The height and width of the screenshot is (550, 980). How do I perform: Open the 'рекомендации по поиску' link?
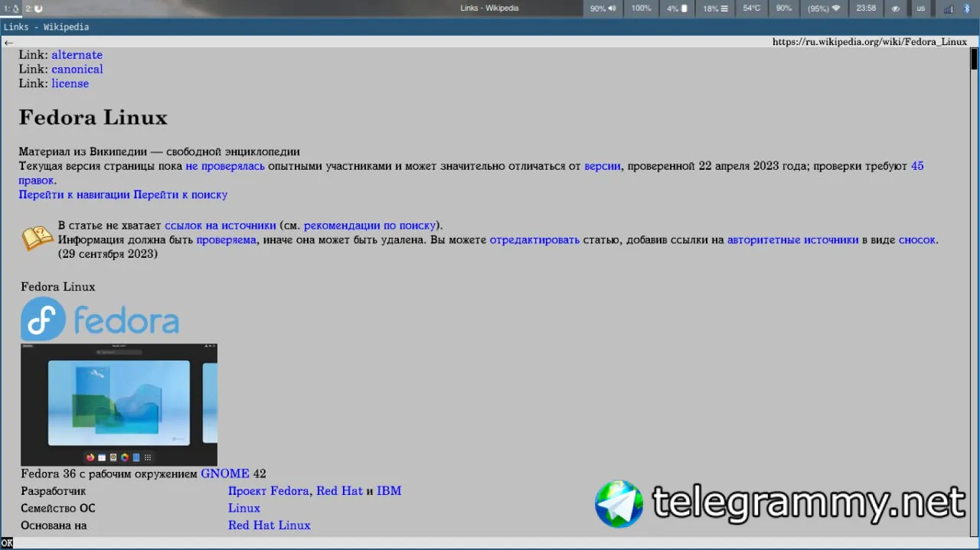pos(370,226)
